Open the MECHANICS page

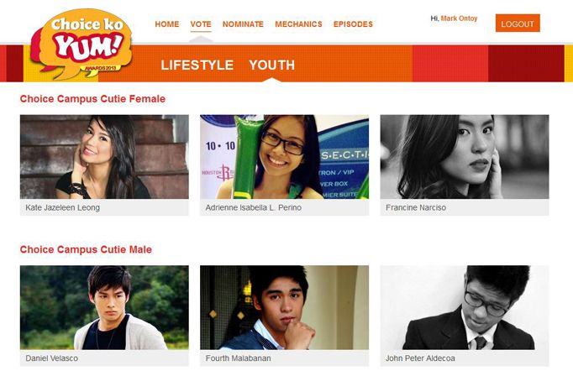click(298, 24)
